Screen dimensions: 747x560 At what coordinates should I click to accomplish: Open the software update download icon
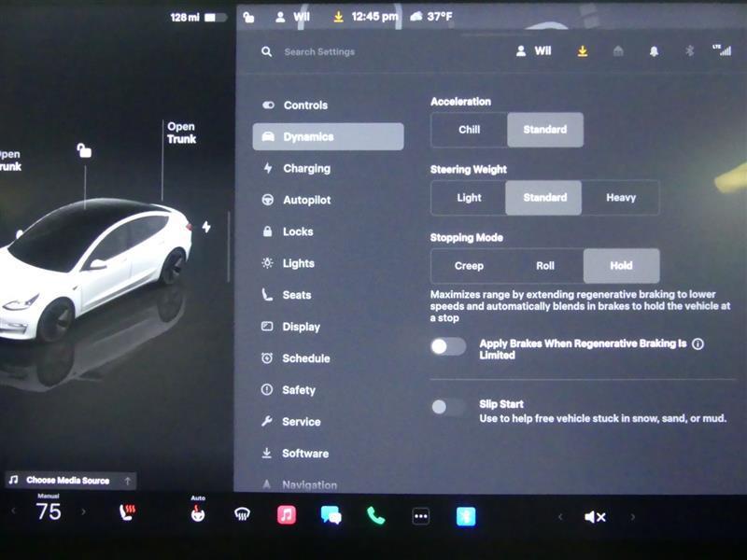click(x=581, y=52)
